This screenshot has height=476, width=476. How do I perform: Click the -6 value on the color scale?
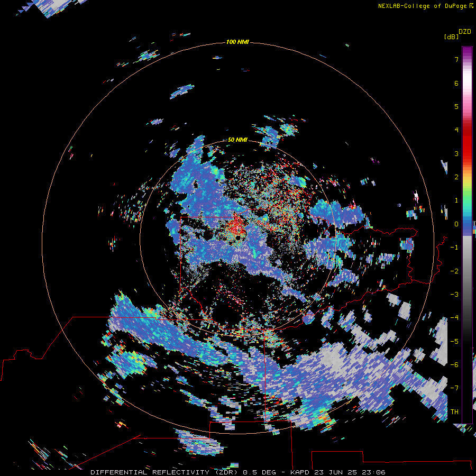pyautogui.click(x=454, y=365)
